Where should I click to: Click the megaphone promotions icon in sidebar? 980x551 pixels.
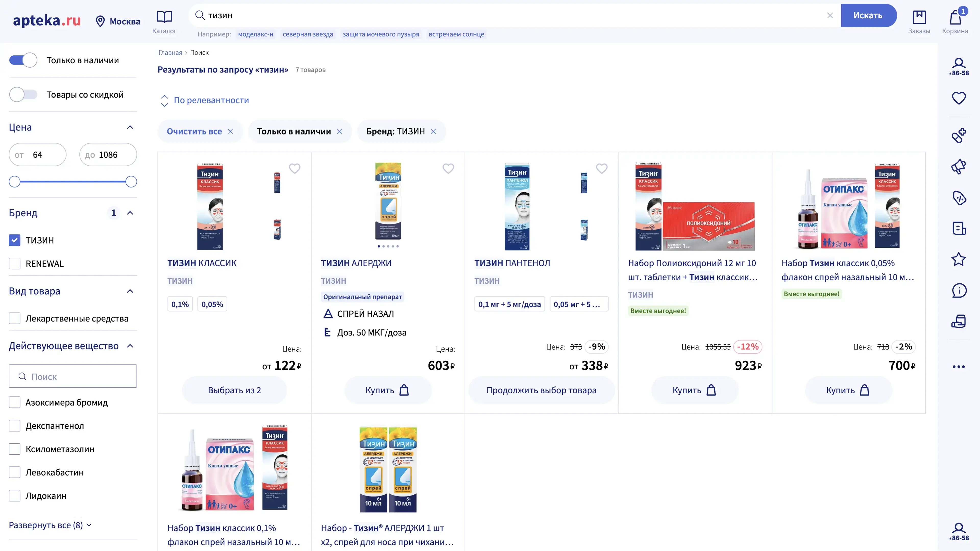coord(959,166)
